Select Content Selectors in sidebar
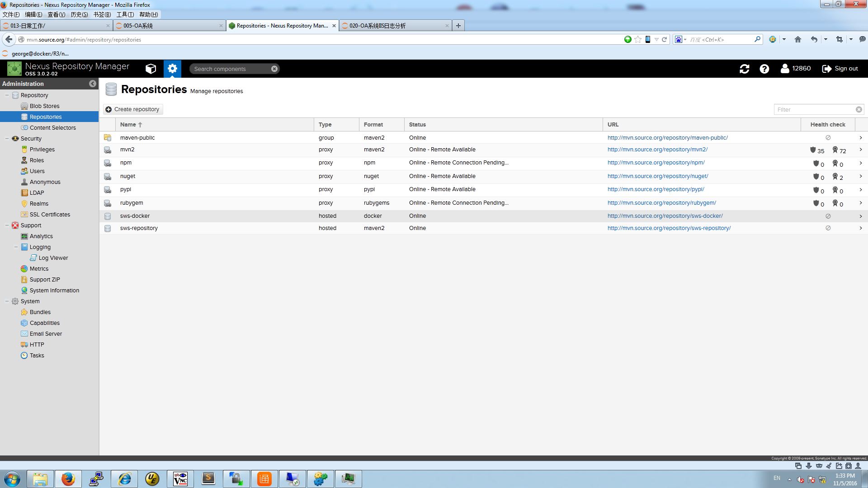This screenshot has width=868, height=488. tap(52, 128)
